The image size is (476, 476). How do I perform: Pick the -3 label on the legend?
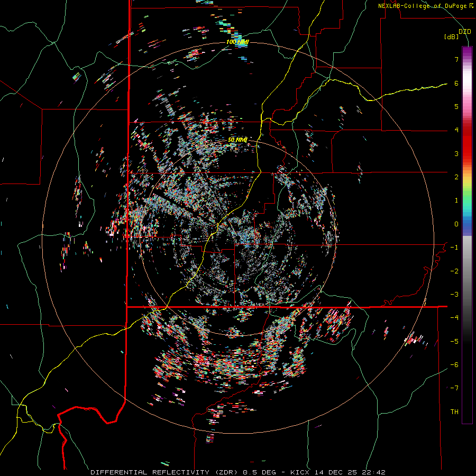tap(454, 295)
